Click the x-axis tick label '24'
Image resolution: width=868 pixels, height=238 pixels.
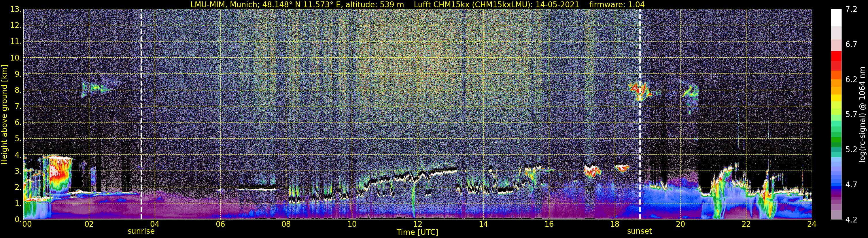(x=812, y=224)
